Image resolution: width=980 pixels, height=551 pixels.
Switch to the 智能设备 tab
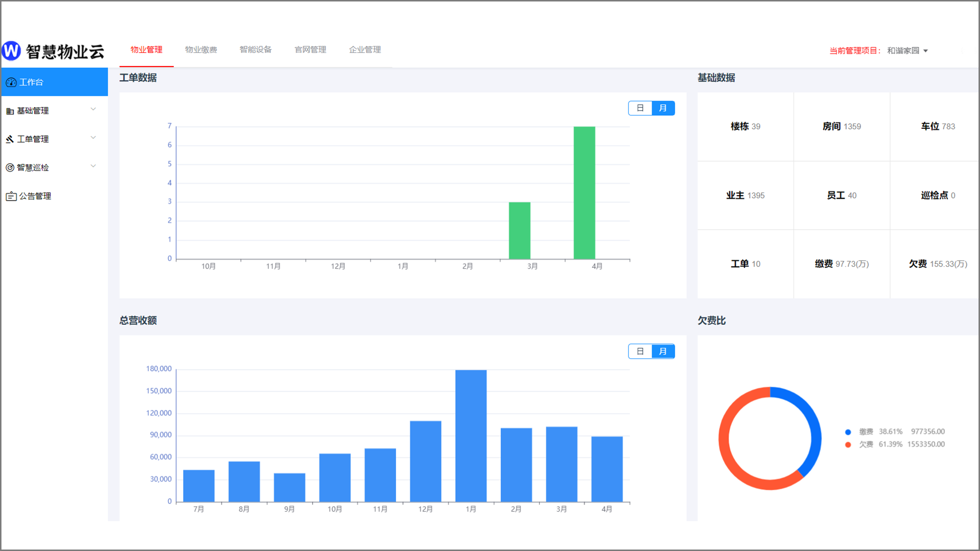(256, 49)
